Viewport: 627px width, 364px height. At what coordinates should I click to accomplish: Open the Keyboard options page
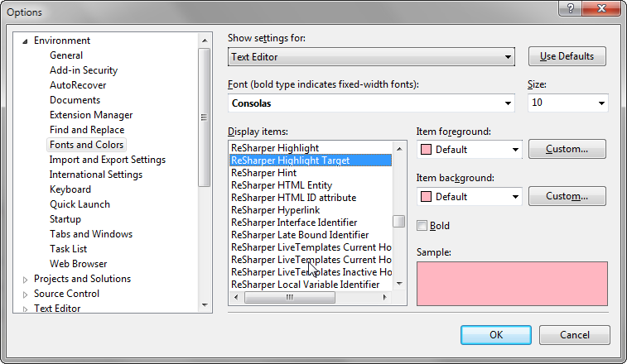[x=70, y=189]
